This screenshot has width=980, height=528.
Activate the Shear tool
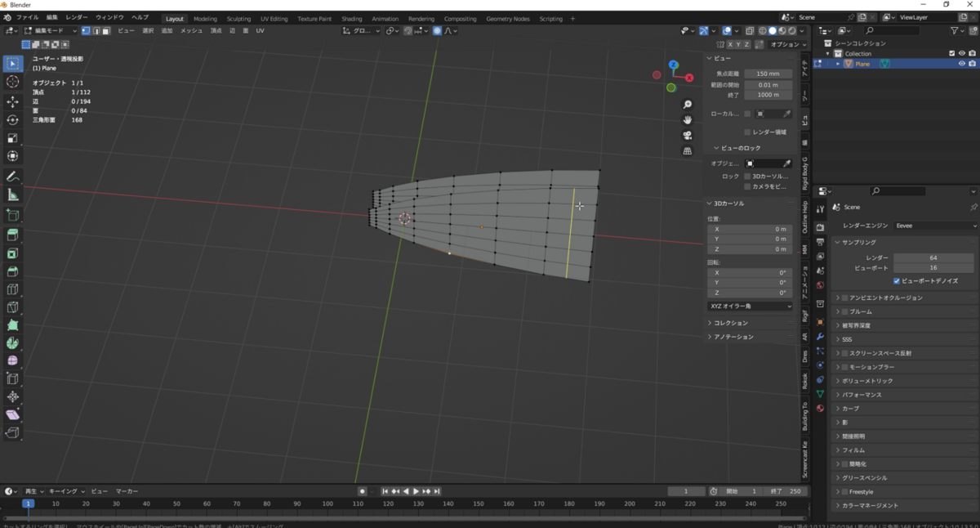pos(13,415)
